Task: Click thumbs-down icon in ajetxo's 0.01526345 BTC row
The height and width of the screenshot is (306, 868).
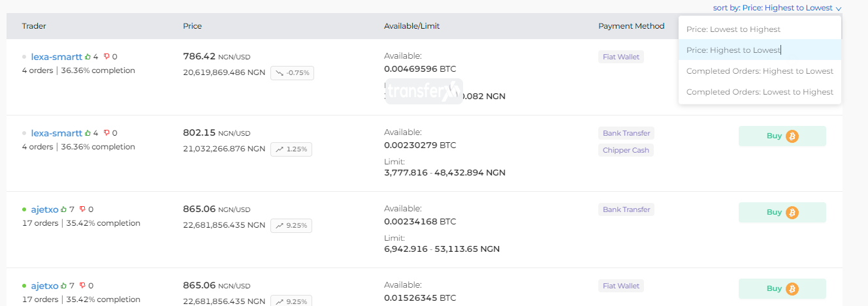Action: [x=82, y=286]
